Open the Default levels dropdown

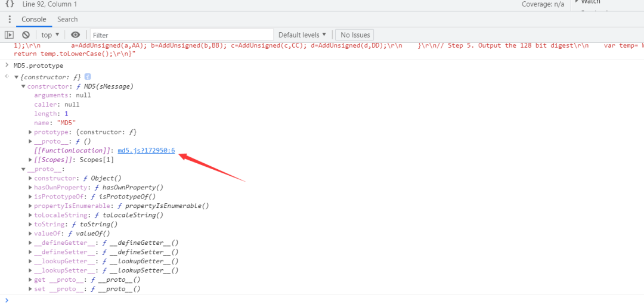[302, 35]
